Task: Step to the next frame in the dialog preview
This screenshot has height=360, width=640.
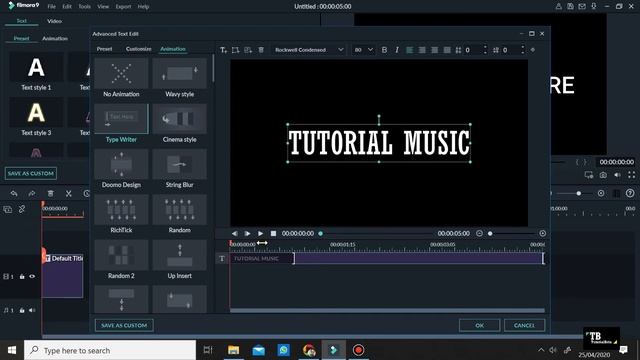Action: click(247, 233)
